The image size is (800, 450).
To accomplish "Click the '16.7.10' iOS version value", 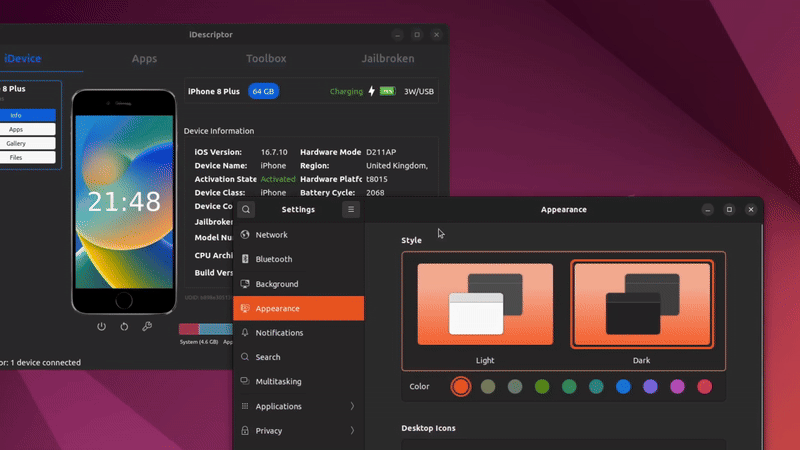I will [x=274, y=152].
